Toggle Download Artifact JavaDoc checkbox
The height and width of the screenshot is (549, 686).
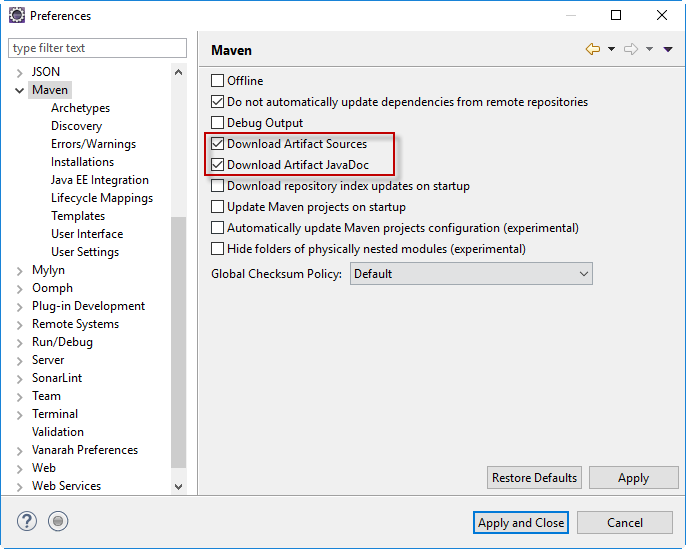pos(218,165)
